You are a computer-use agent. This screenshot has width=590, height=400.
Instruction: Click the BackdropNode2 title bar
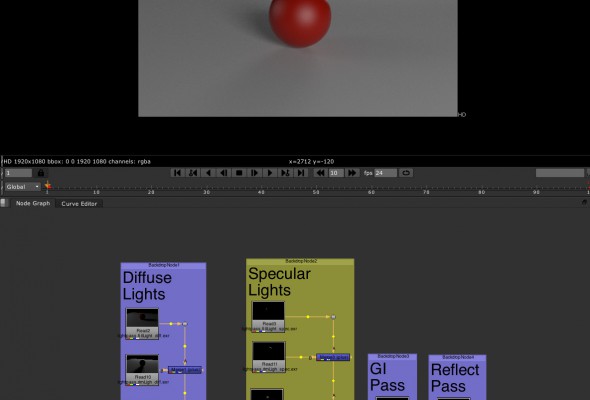[x=300, y=261]
